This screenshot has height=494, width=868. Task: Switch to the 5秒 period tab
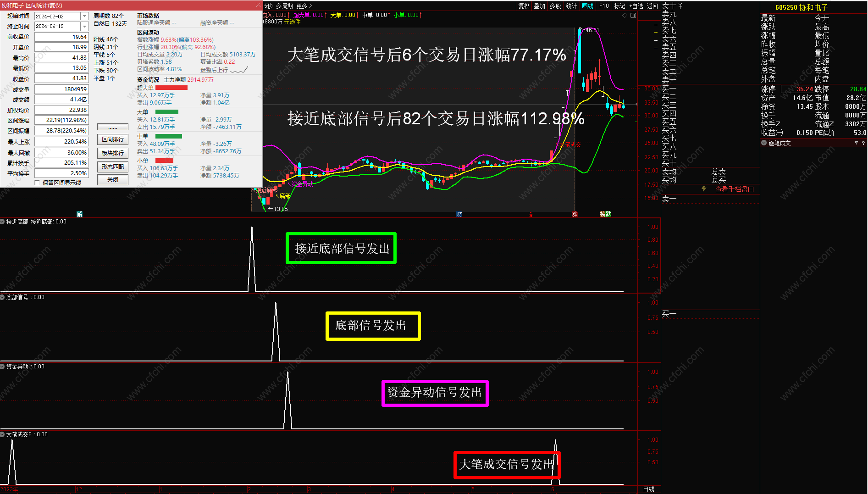pyautogui.click(x=268, y=6)
